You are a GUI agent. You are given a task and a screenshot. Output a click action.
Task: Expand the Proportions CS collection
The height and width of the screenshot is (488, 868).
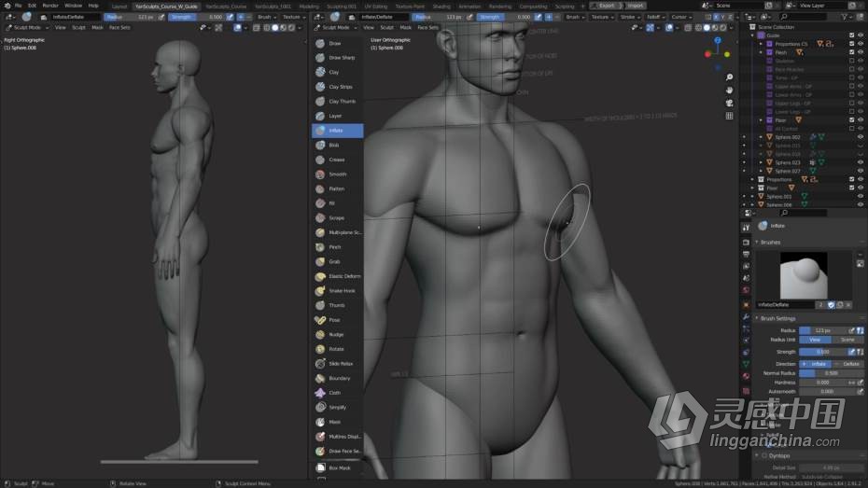pos(761,44)
